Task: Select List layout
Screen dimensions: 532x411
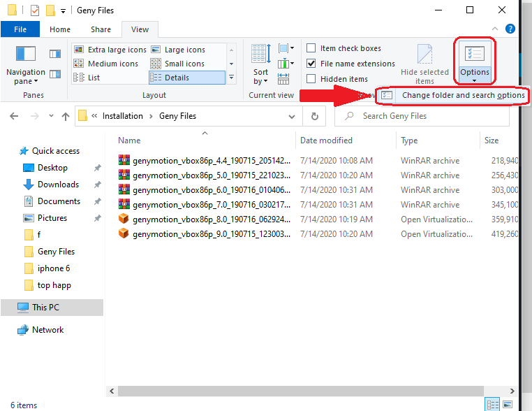Action: point(87,78)
